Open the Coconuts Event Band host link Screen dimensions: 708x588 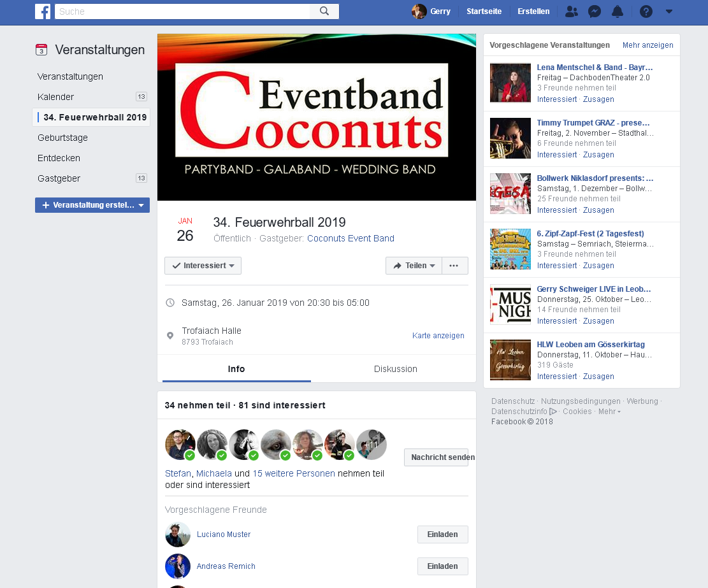pyautogui.click(x=351, y=238)
